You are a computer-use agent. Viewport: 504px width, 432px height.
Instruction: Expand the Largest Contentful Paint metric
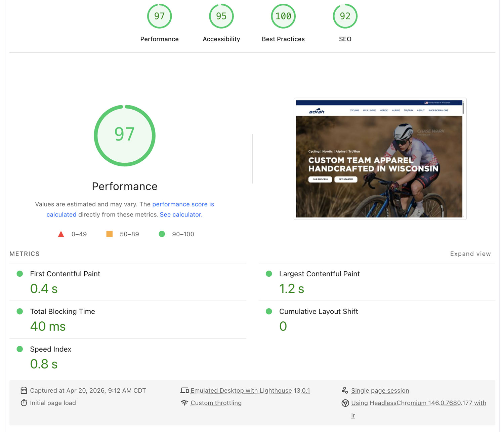pos(319,274)
